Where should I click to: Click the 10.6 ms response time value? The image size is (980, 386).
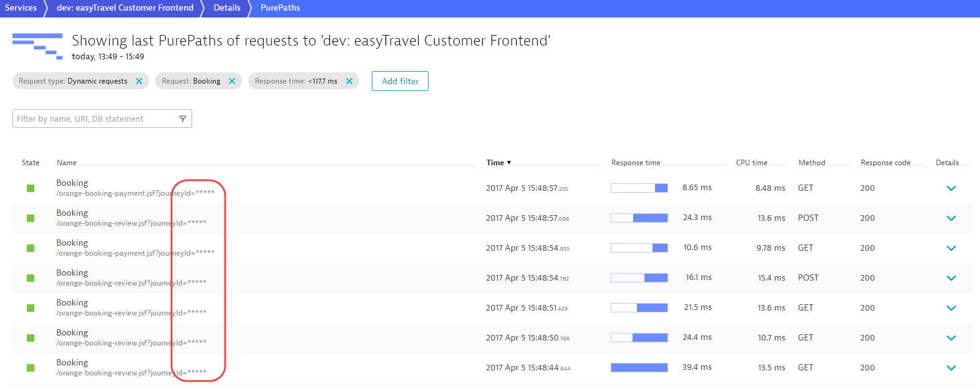(x=697, y=248)
